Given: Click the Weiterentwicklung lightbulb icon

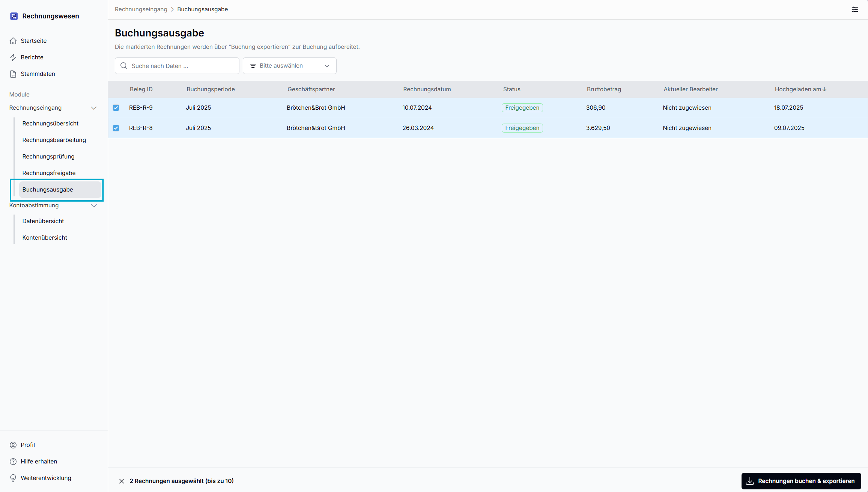Looking at the screenshot, I should click(13, 478).
